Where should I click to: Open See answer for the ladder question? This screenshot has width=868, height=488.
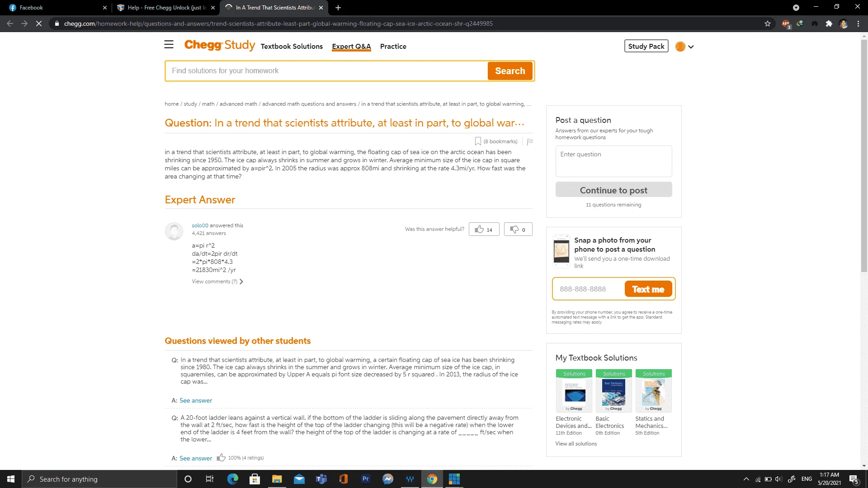tap(196, 458)
